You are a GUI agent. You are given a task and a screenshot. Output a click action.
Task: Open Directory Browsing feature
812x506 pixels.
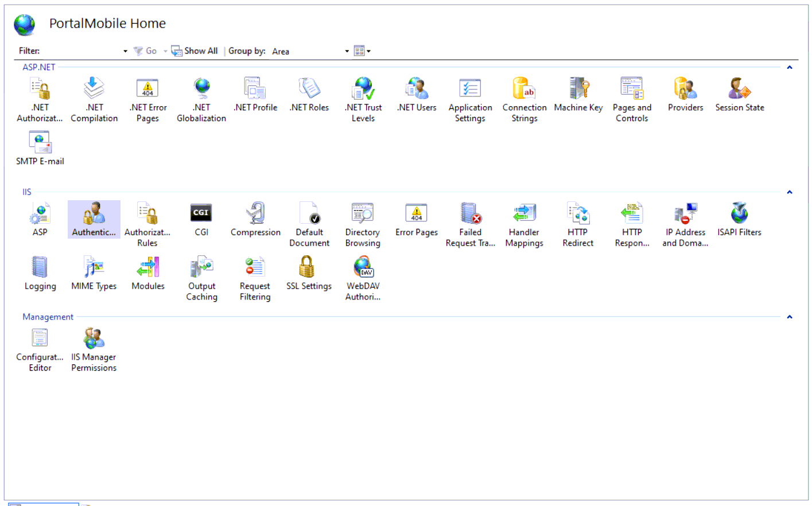click(363, 225)
